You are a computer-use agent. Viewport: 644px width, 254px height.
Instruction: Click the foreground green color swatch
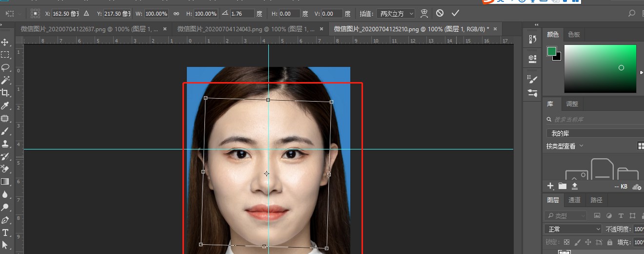pos(552,51)
